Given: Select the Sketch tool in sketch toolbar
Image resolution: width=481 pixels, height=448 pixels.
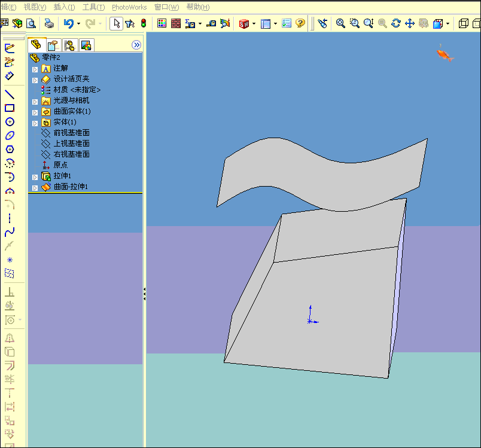Looking at the screenshot, I should [x=10, y=47].
